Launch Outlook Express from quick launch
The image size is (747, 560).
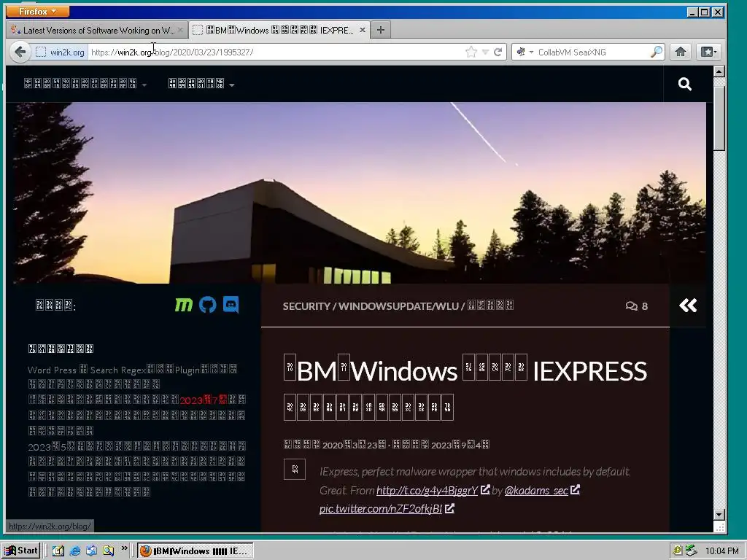91,551
